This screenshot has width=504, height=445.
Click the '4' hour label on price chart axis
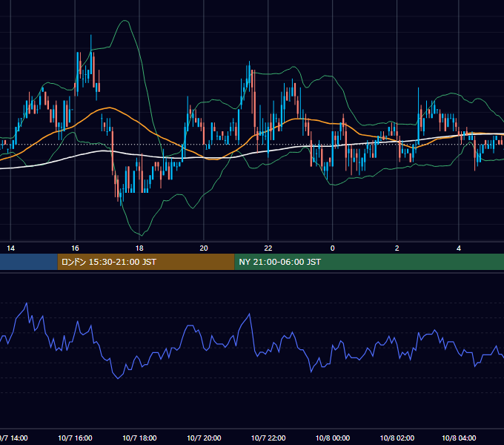[x=459, y=248]
